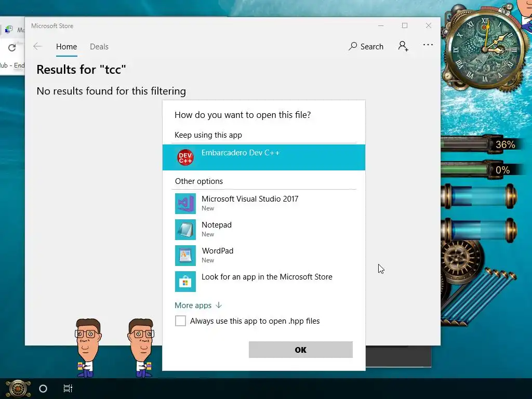
Task: Click the upper blue tube gauge
Action: click(480, 196)
